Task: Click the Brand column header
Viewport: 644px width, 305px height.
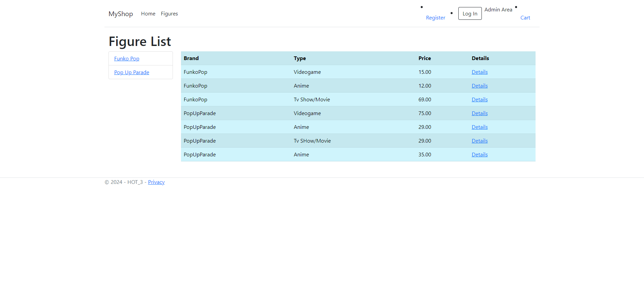Action: pyautogui.click(x=191, y=58)
